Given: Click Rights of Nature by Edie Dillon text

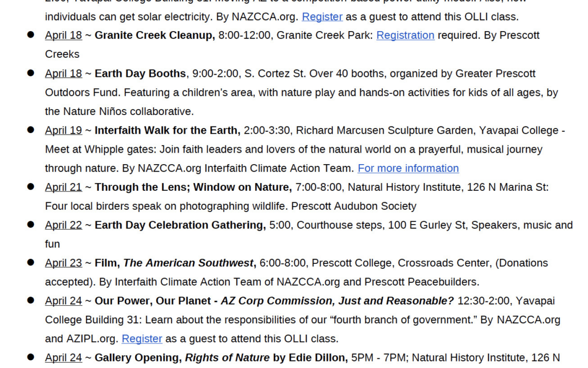Looking at the screenshot, I should [x=266, y=358].
